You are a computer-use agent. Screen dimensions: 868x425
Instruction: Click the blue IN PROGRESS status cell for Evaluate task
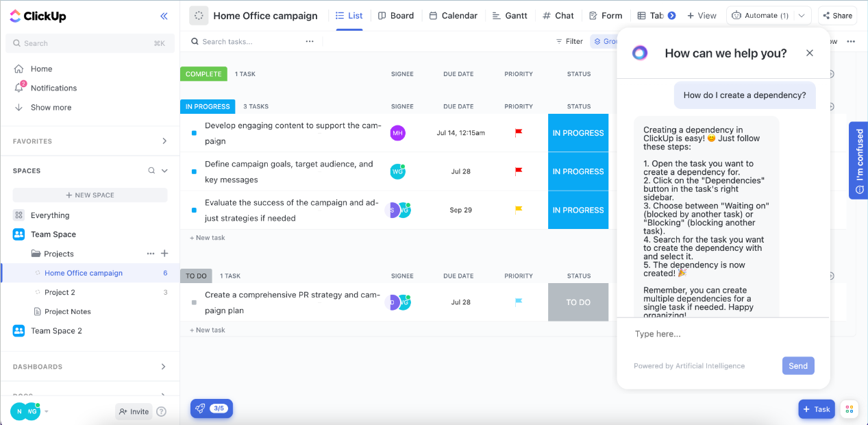tap(578, 210)
